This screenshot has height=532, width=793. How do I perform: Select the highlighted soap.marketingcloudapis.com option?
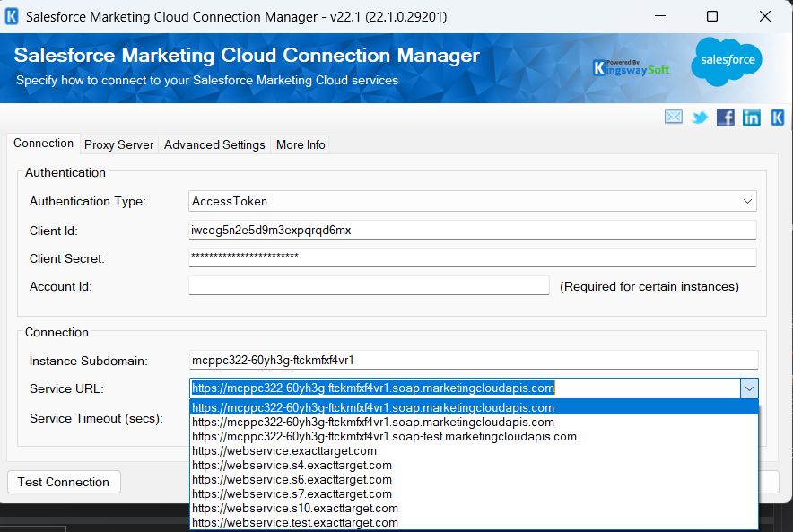(x=474, y=407)
